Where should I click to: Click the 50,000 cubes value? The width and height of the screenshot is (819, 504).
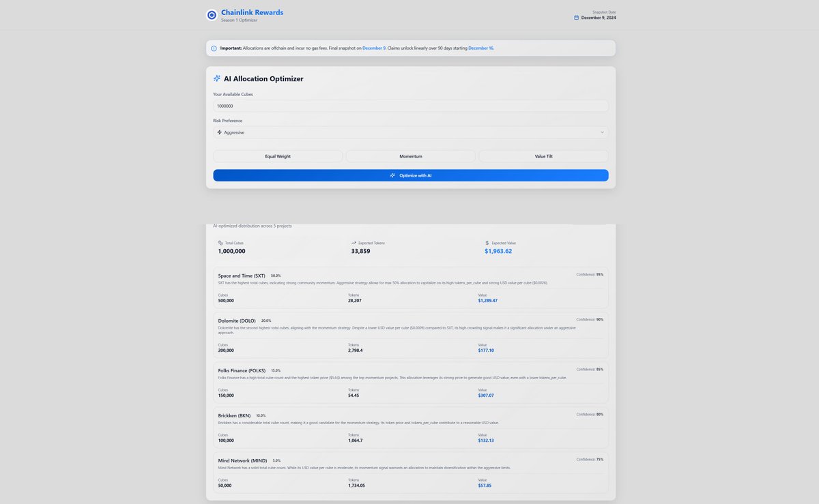pos(225,486)
